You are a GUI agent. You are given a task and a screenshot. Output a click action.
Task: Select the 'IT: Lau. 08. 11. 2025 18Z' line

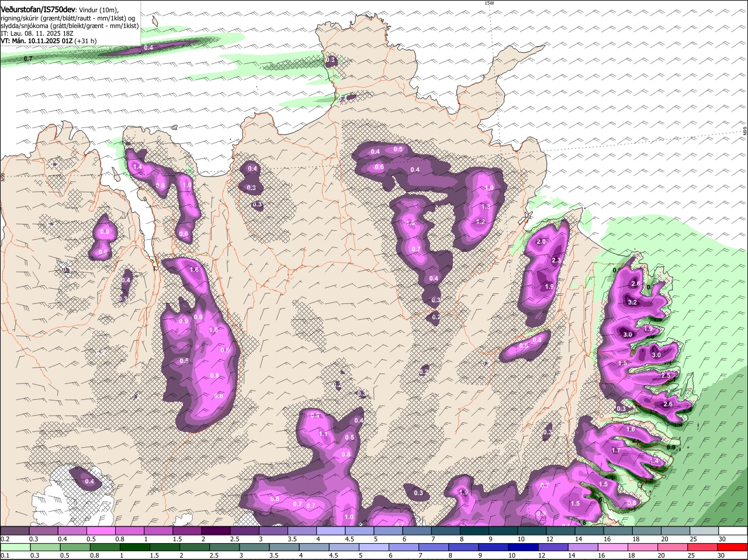[x=37, y=33]
